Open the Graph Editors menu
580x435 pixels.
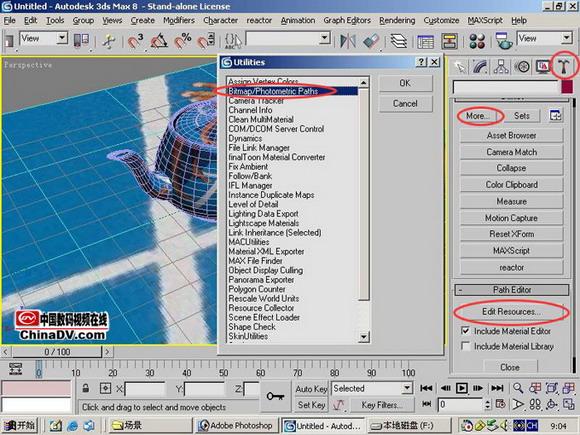point(347,20)
